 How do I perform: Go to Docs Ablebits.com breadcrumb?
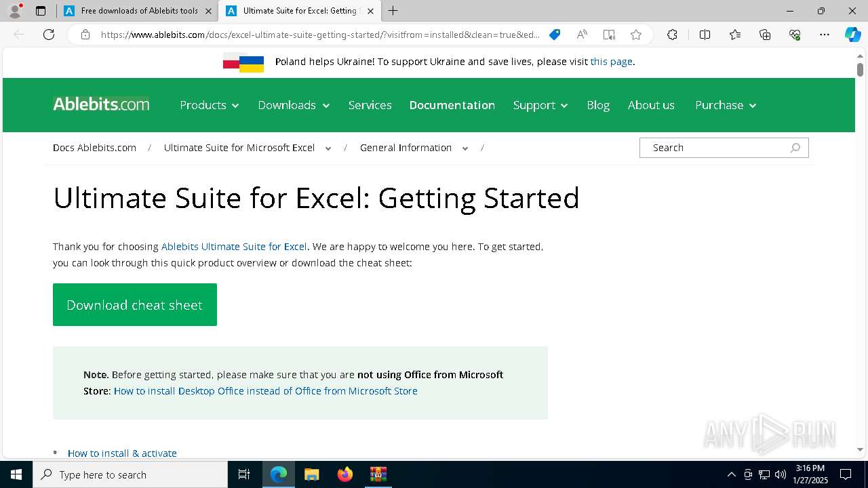tap(94, 148)
